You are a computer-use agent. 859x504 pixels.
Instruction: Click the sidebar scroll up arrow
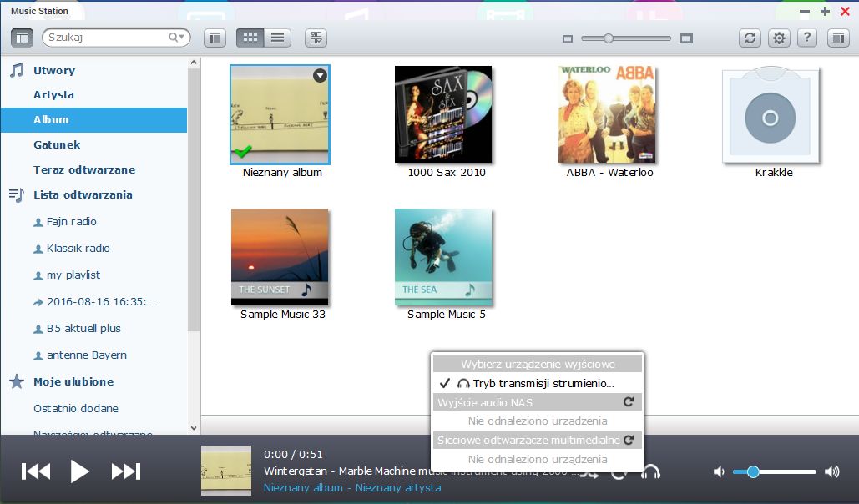pyautogui.click(x=194, y=63)
